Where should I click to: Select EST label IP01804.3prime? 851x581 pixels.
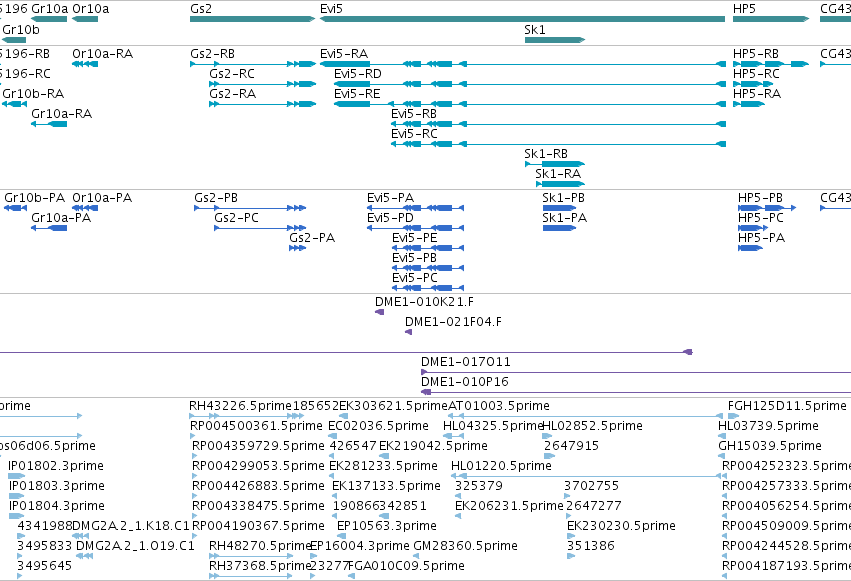coord(57,507)
